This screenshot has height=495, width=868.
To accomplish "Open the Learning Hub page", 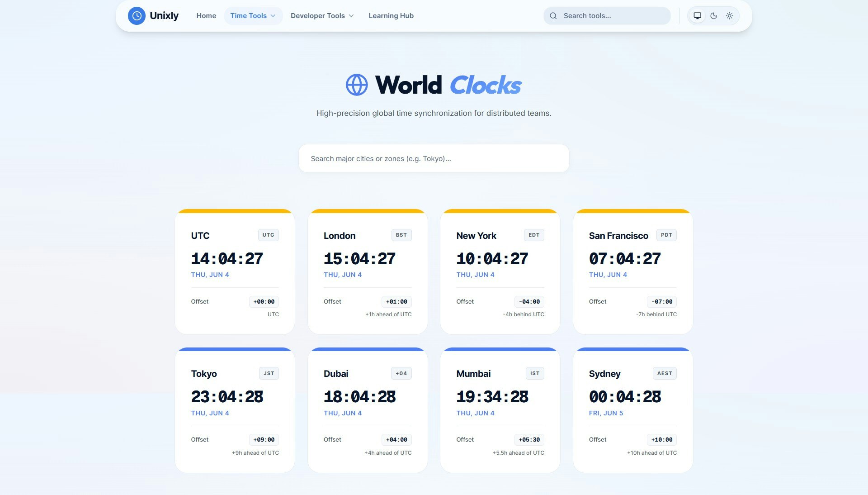I will click(x=391, y=16).
